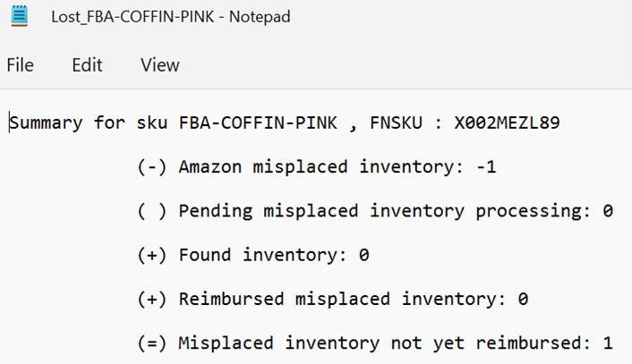Click the Pending misplaced inventory processing line
The height and width of the screenshot is (364, 632).
(x=375, y=211)
